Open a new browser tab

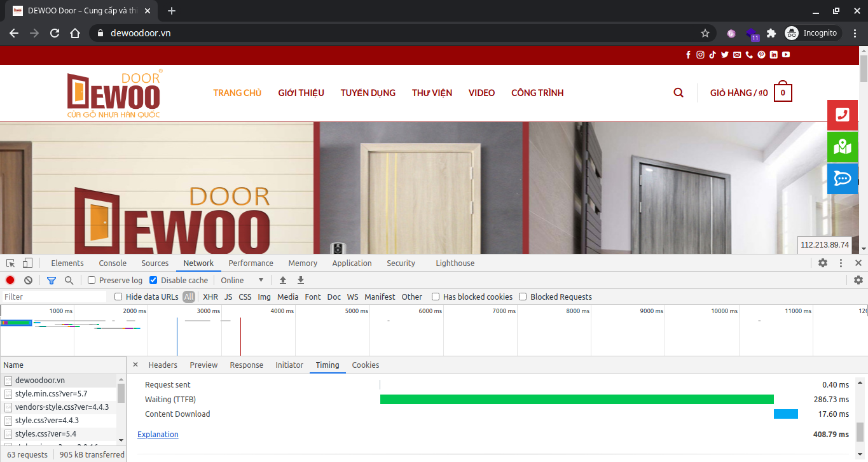coord(171,11)
